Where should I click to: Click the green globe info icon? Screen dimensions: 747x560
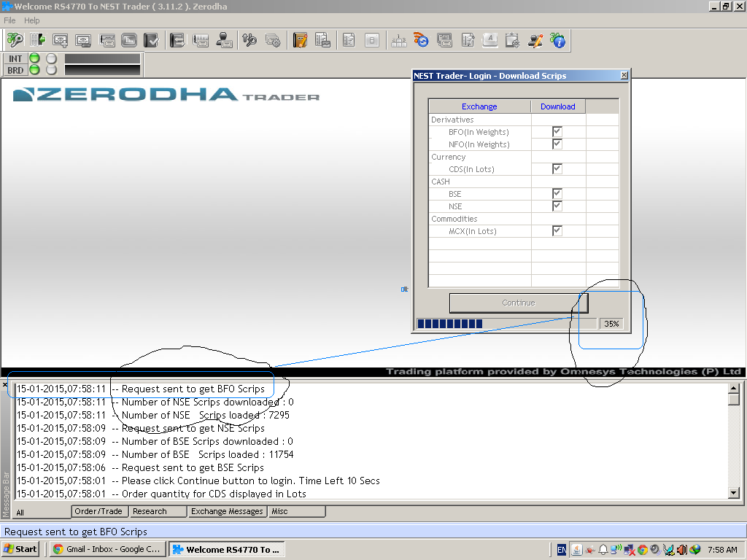[558, 41]
